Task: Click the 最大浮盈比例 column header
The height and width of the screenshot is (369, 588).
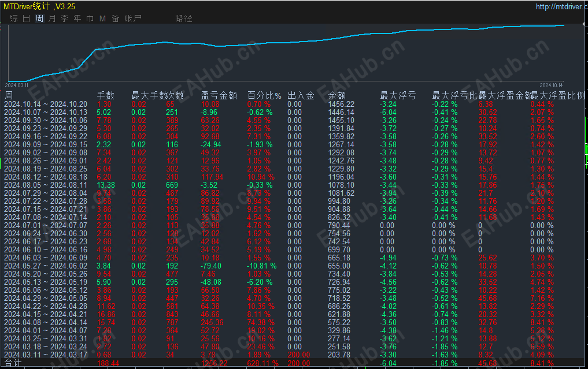Action: pos(559,95)
